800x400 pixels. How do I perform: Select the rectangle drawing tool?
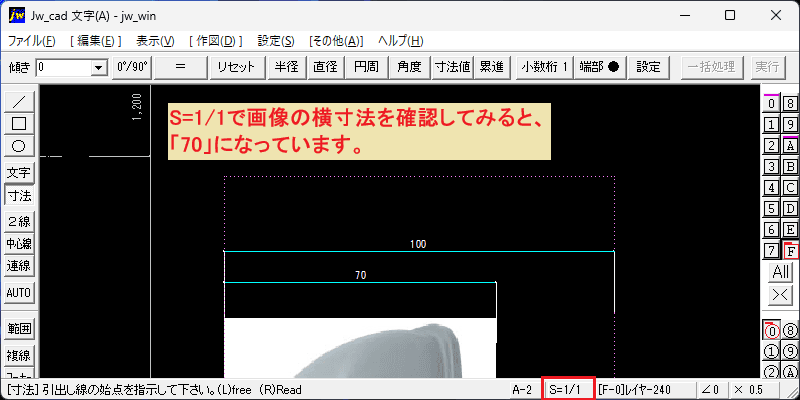pyautogui.click(x=19, y=124)
